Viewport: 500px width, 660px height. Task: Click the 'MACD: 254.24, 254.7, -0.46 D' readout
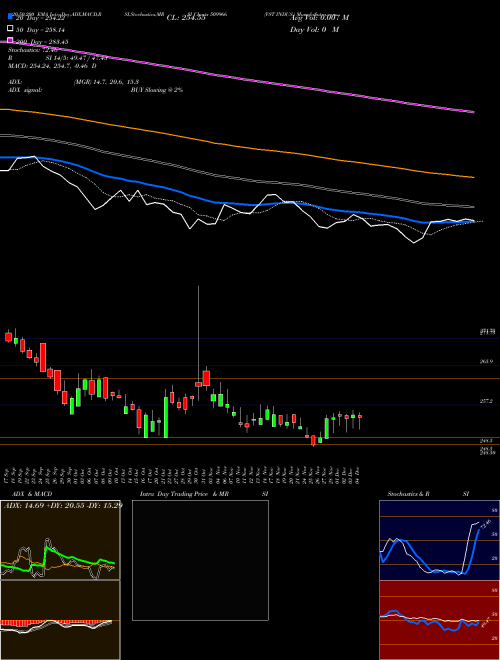coord(52,66)
